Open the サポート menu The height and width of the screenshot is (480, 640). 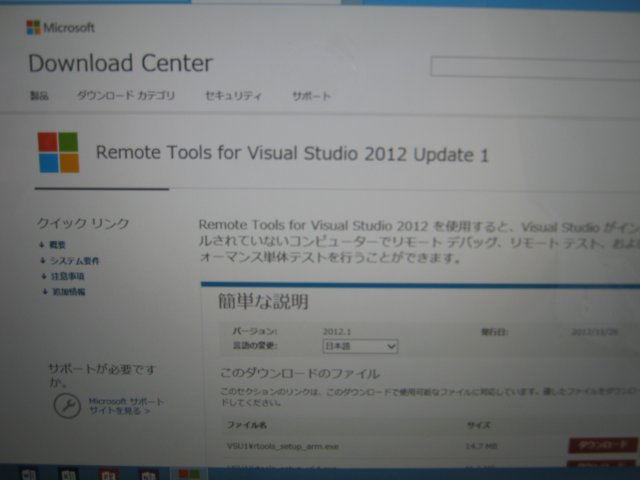tap(311, 96)
